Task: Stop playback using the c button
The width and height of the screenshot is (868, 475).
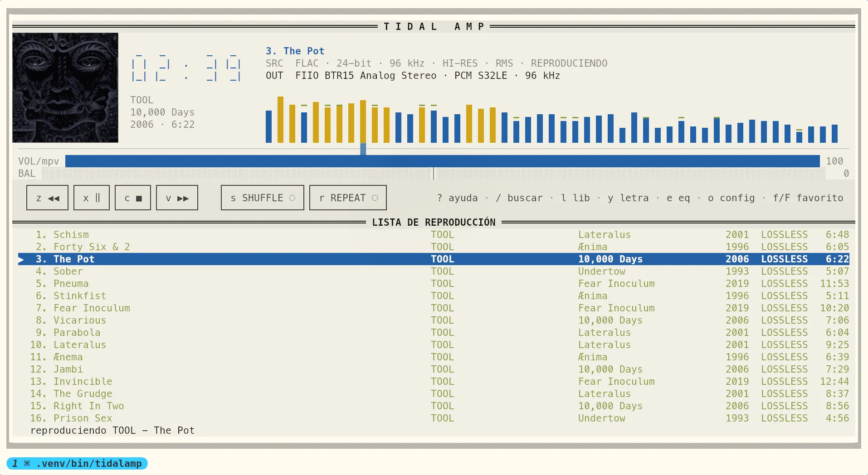Action: pyautogui.click(x=133, y=198)
